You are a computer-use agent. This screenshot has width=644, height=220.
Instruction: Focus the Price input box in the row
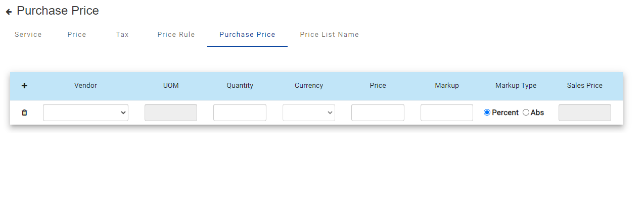coord(378,113)
